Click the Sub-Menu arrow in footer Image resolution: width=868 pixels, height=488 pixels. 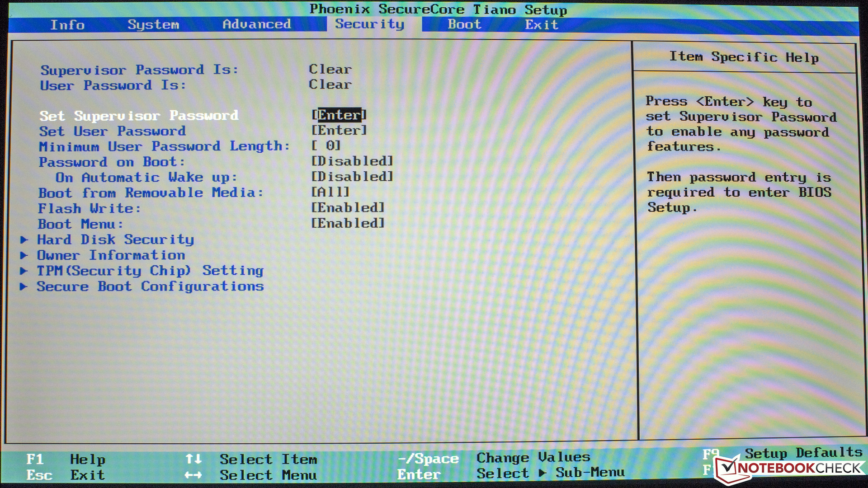click(x=542, y=473)
